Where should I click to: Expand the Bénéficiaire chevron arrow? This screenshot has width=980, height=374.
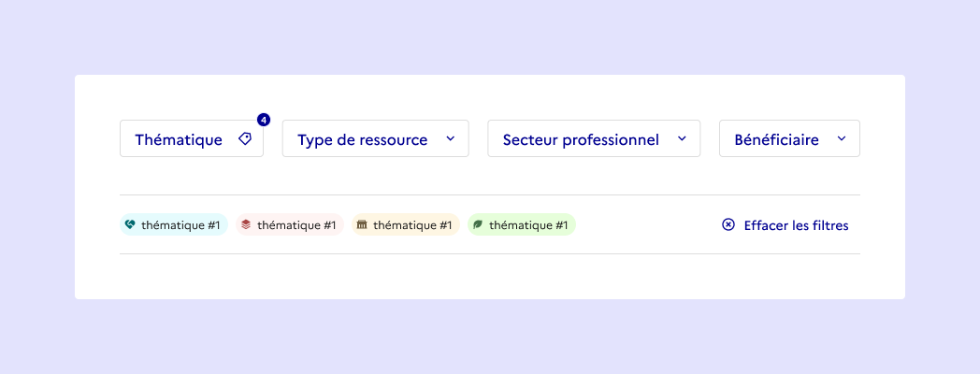[842, 139]
